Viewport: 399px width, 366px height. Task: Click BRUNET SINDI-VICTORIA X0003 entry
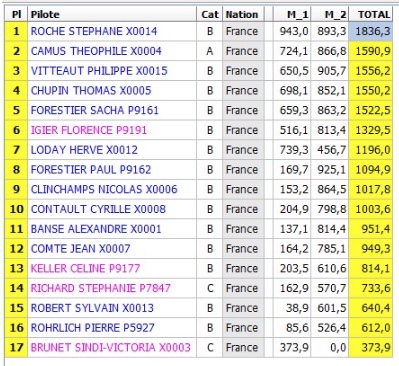(111, 347)
